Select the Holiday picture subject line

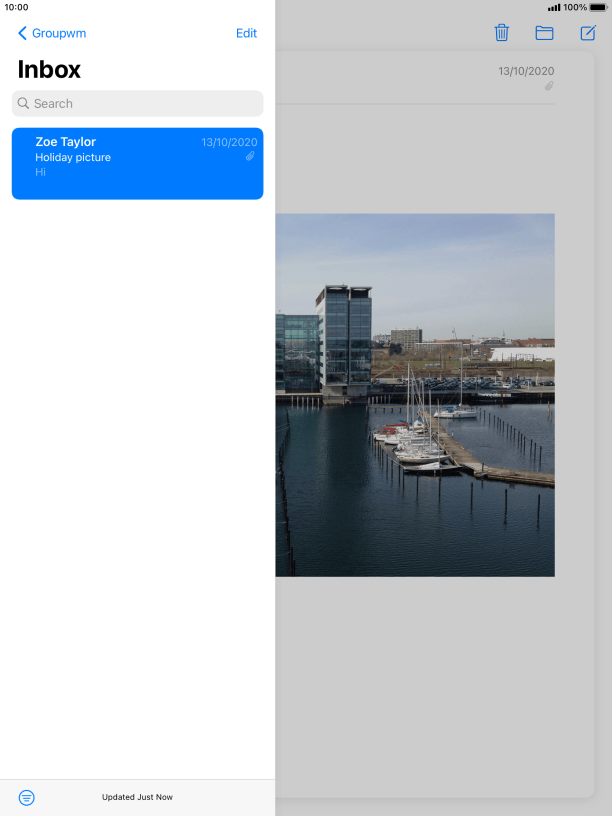tap(73, 157)
